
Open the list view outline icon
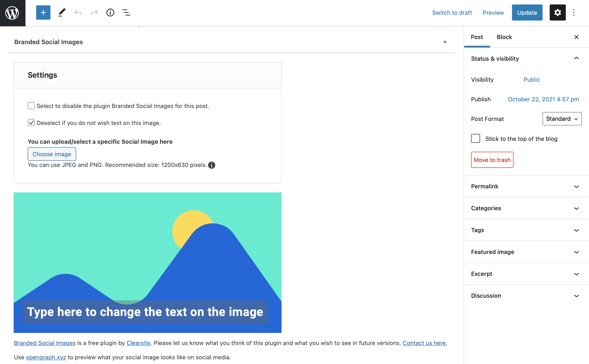click(x=126, y=12)
